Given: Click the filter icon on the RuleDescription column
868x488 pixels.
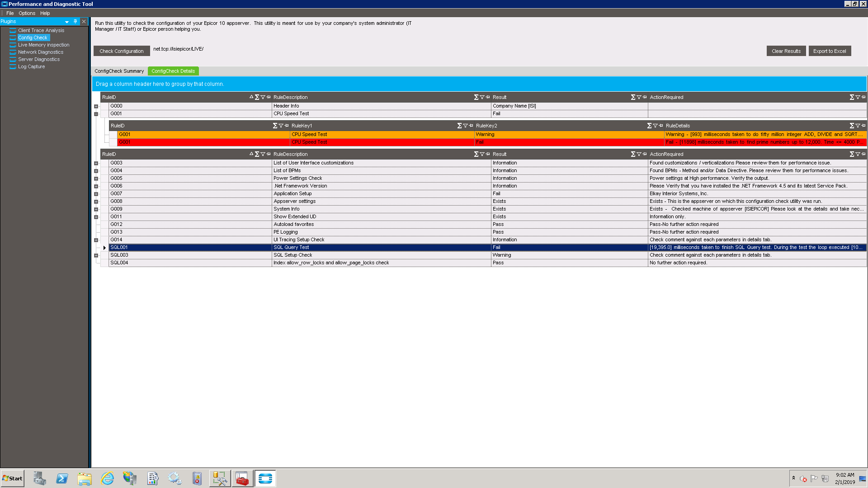Looking at the screenshot, I should (x=482, y=97).
